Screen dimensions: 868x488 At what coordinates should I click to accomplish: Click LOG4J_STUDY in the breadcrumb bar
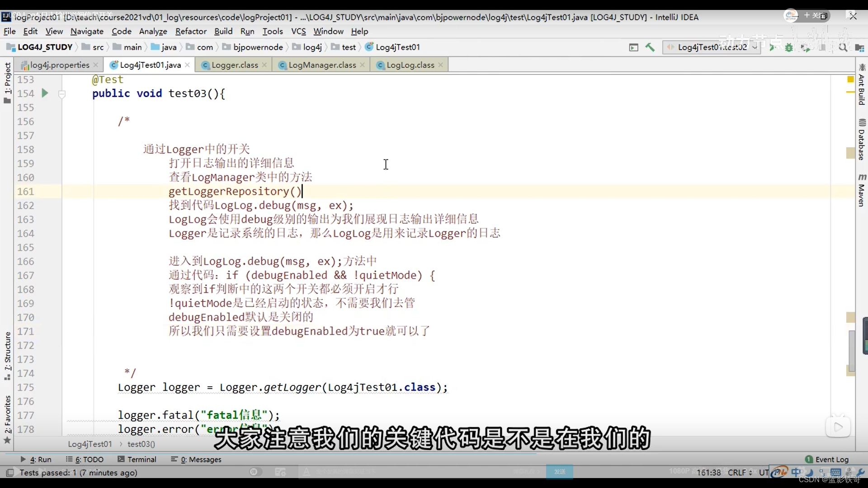[40, 47]
